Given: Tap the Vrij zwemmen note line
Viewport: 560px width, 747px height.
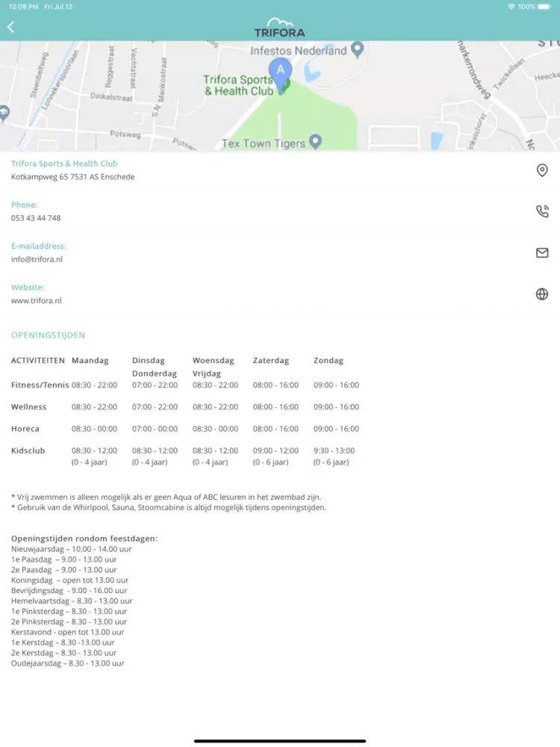Looking at the screenshot, I should coord(167,497).
